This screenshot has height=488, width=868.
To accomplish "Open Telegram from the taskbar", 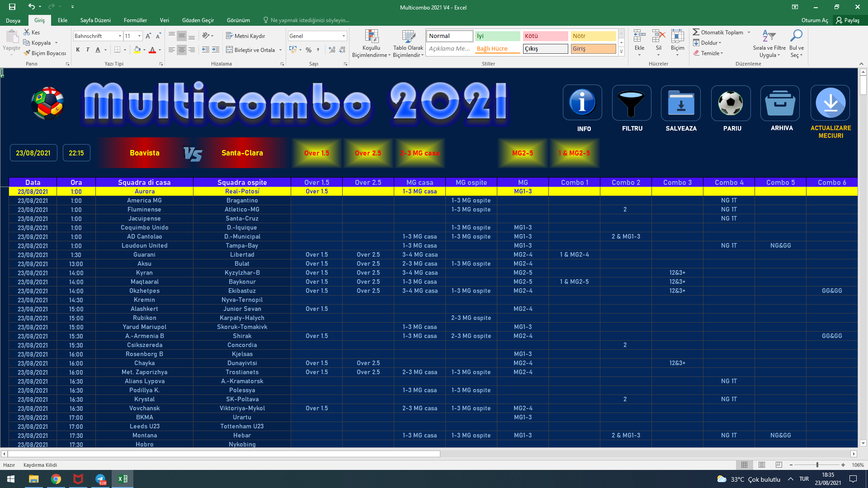I will click(x=100, y=479).
